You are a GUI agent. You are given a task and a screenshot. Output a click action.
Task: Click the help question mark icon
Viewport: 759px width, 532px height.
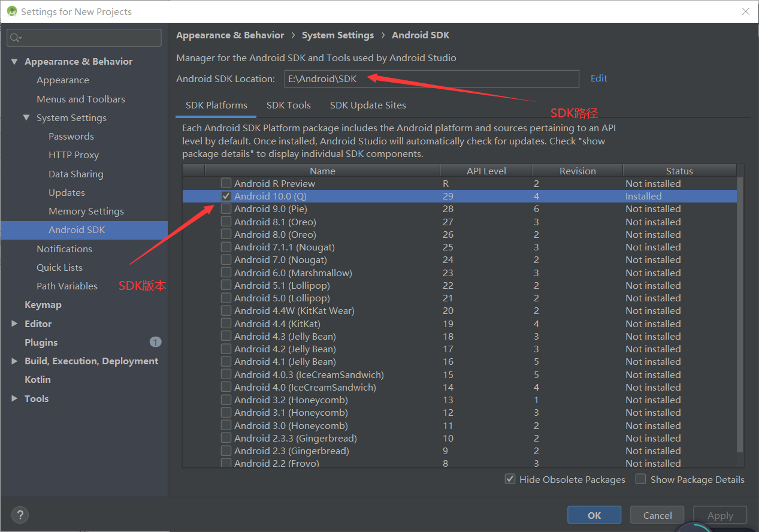pos(20,515)
